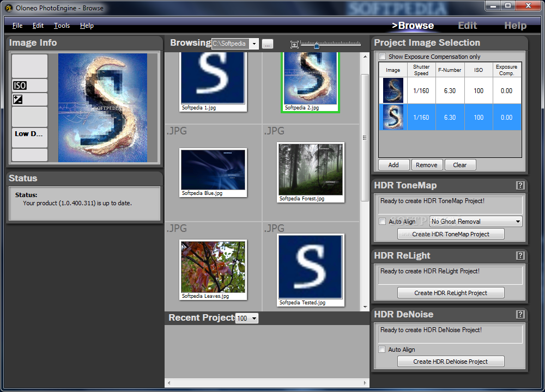
Task: Select the highlighted second row image thumbnail
Action: point(393,118)
